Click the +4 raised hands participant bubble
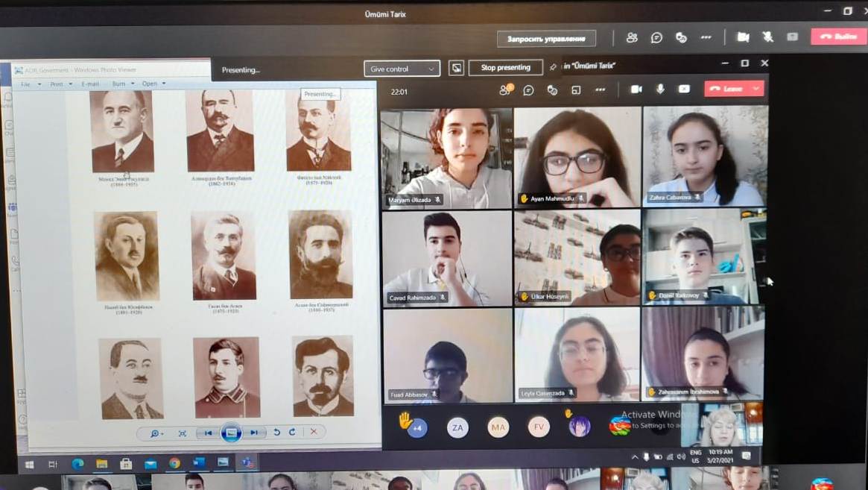Image resolution: width=868 pixels, height=490 pixels. (x=416, y=427)
